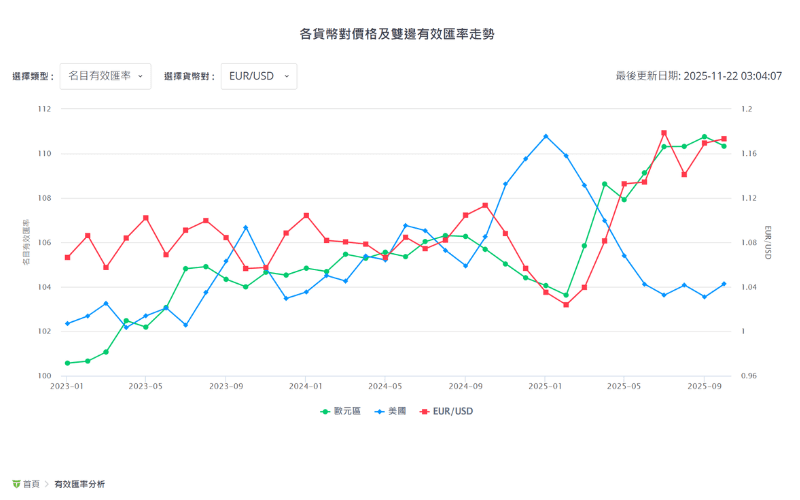Click the left axis value 106
Image resolution: width=800 pixels, height=500 pixels.
pyautogui.click(x=44, y=242)
